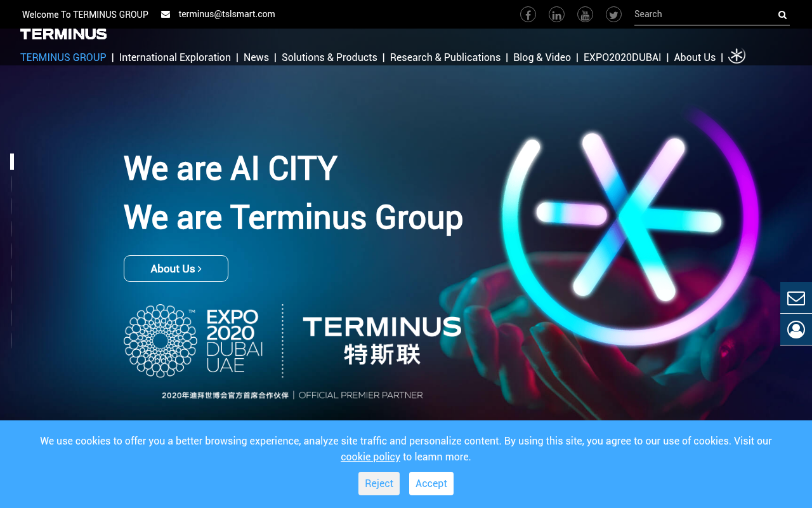Go to Research & Publications

[x=445, y=57]
